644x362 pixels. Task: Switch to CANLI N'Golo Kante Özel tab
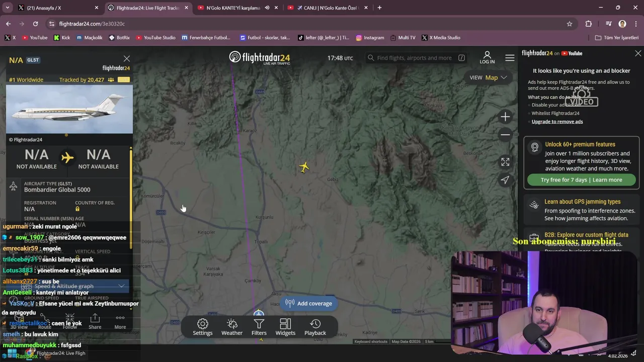click(327, 8)
